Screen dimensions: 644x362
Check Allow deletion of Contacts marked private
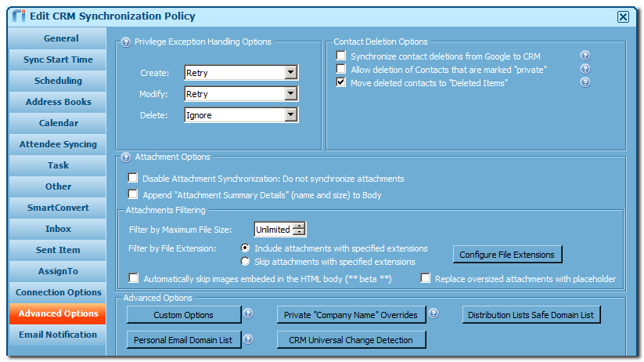[341, 69]
